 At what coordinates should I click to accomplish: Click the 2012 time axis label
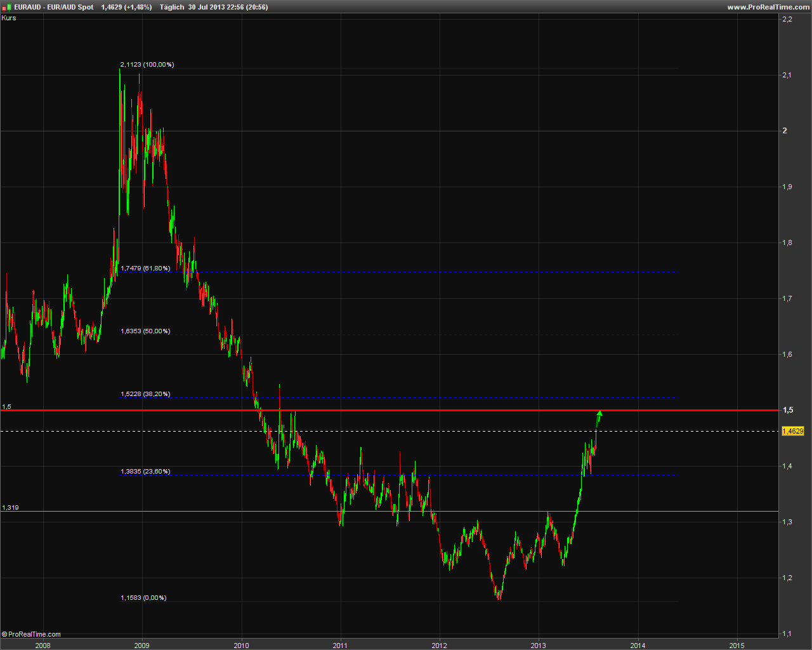[439, 646]
